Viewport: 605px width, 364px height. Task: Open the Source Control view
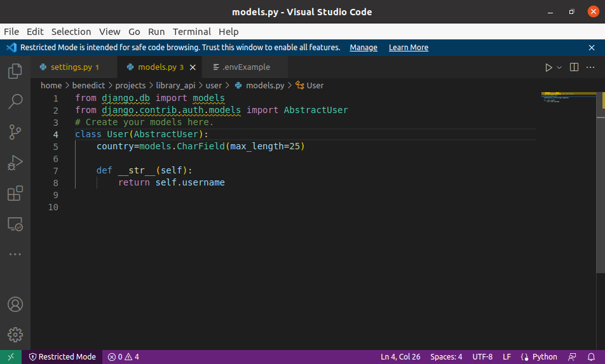click(x=15, y=132)
